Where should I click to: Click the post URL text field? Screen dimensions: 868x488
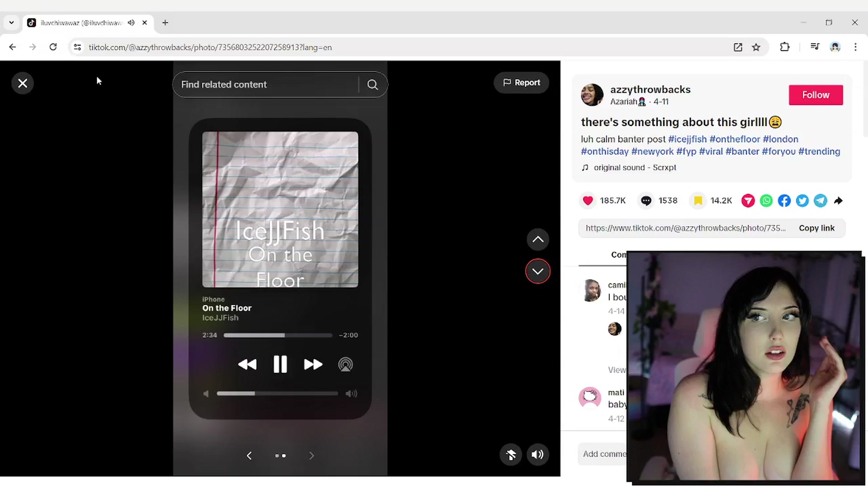(685, 228)
